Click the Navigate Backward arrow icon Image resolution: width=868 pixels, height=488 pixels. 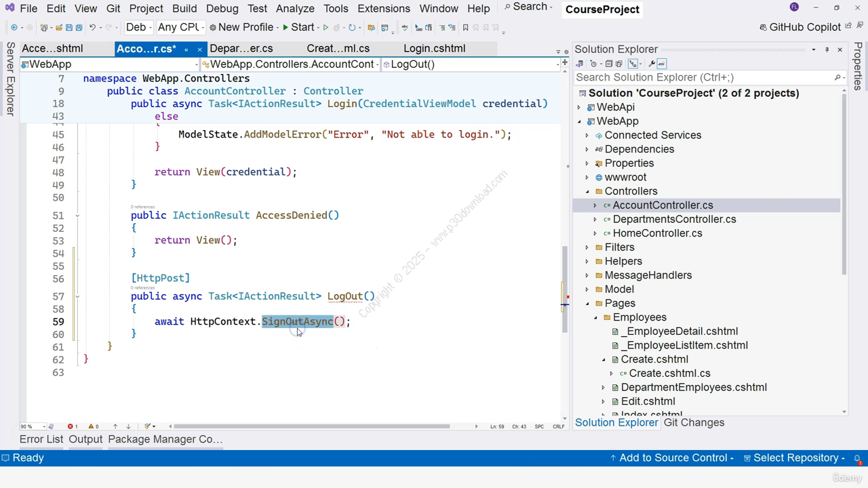pos(14,28)
